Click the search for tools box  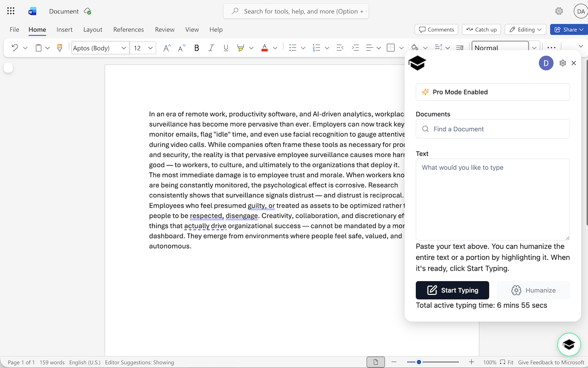[x=296, y=11]
